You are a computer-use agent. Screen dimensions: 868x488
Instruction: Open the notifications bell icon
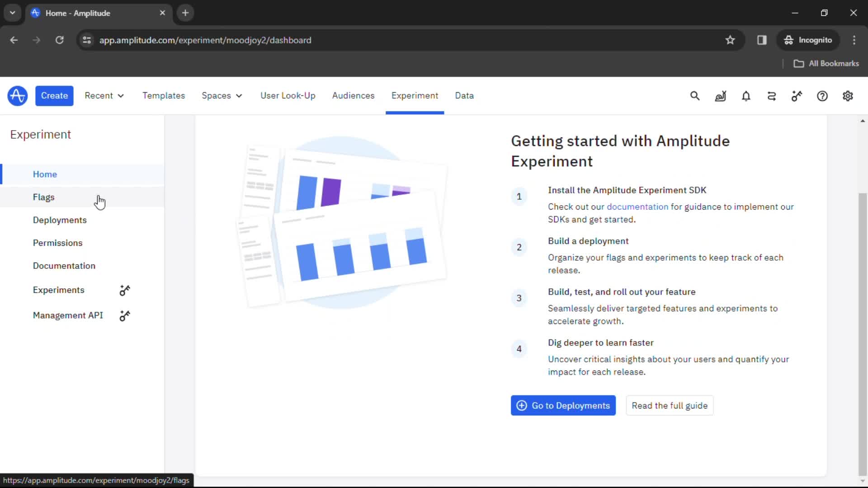[x=746, y=96]
